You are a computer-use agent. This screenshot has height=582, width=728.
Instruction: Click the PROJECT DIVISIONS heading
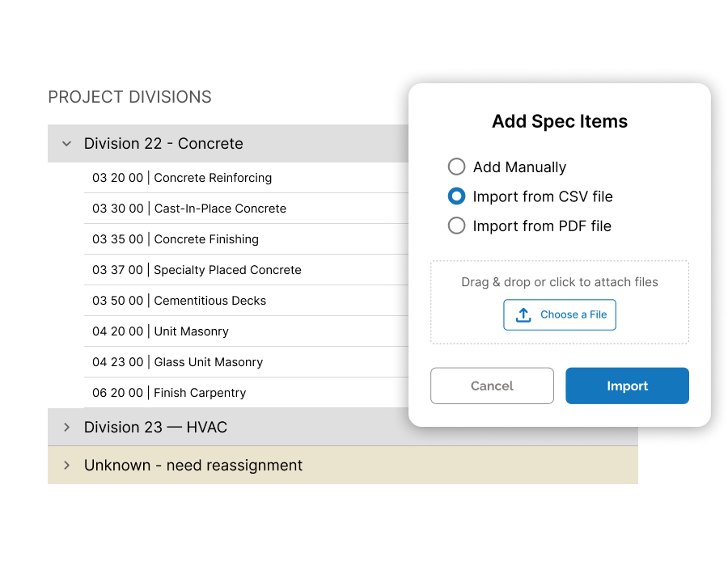(130, 97)
